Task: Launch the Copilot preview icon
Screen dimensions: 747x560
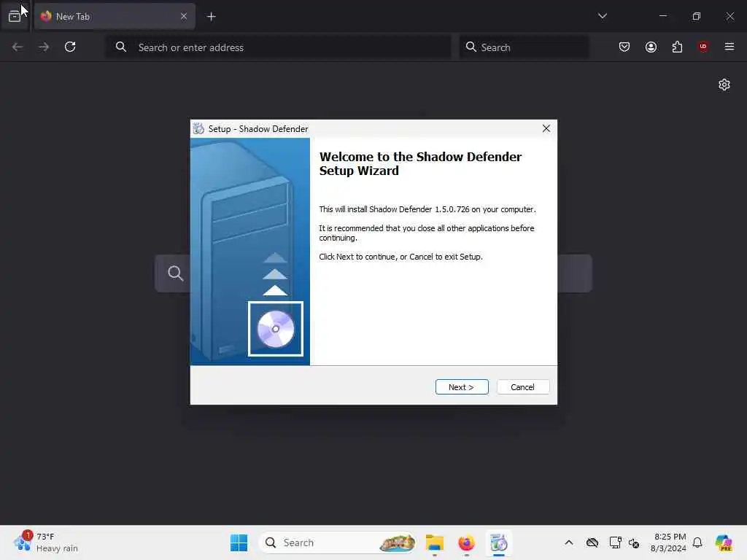Action: tap(724, 542)
